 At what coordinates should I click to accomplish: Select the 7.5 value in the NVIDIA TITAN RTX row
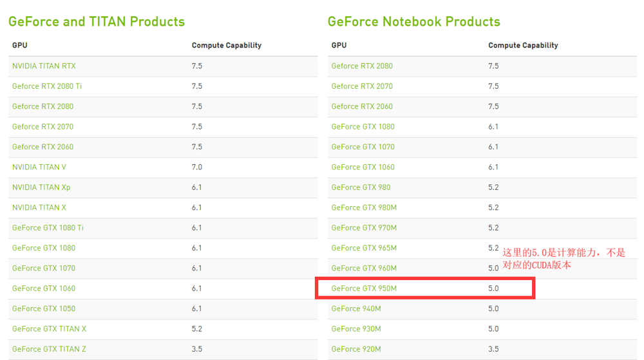(196, 66)
